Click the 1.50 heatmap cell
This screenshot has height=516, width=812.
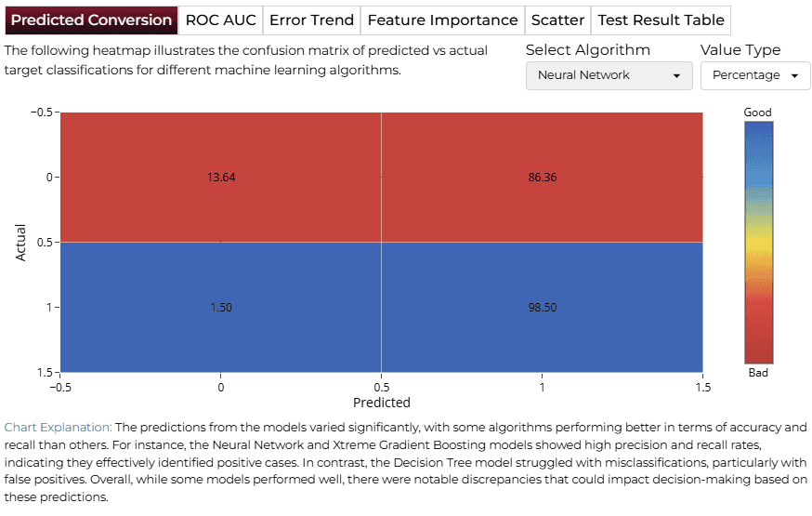(221, 307)
